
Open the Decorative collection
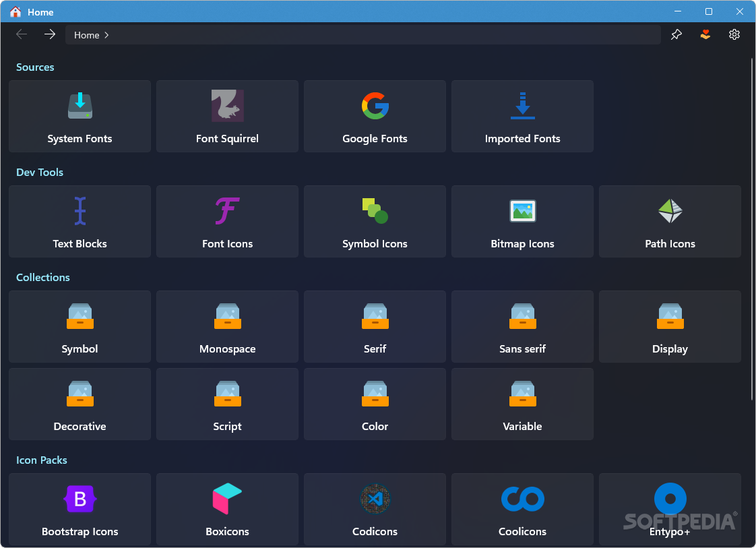pyautogui.click(x=80, y=404)
